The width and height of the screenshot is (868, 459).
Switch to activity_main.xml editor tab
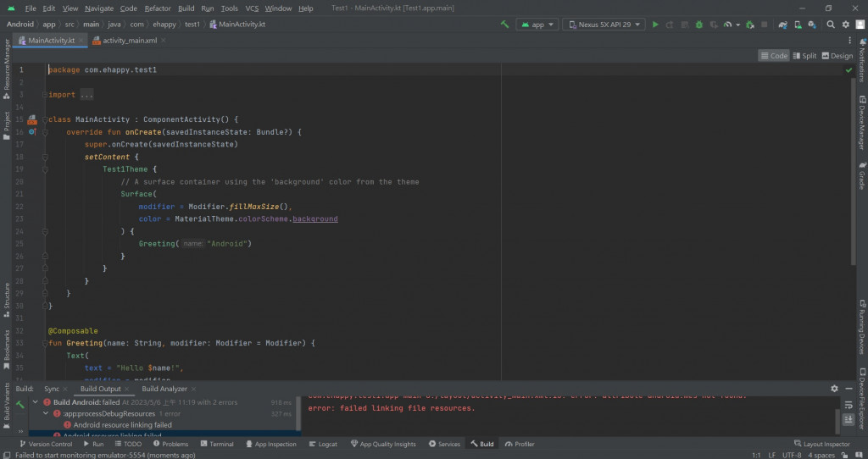(x=130, y=41)
